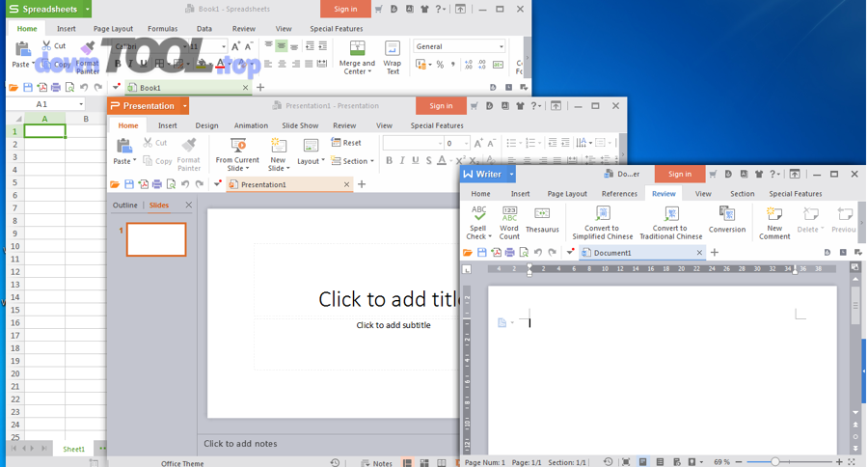The image size is (868, 467).
Task: Click the Print Preview icon in Writer toolbar
Action: [x=524, y=253]
